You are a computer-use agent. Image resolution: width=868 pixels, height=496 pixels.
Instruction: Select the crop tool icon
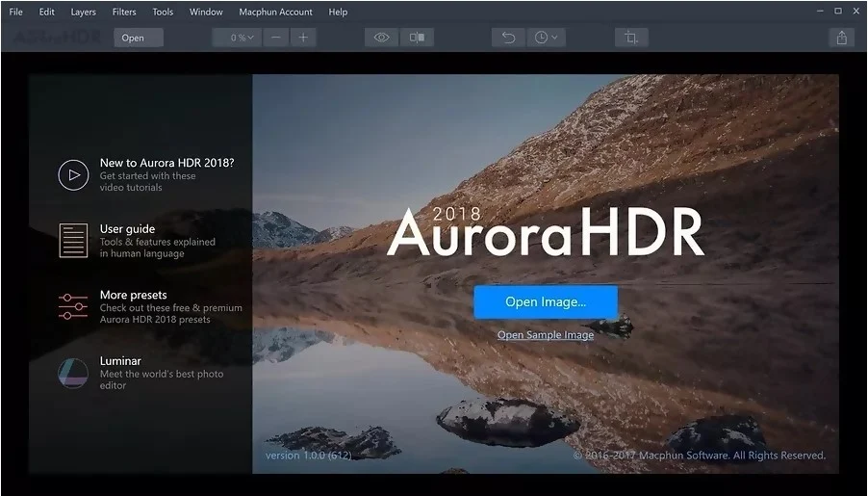tap(631, 38)
